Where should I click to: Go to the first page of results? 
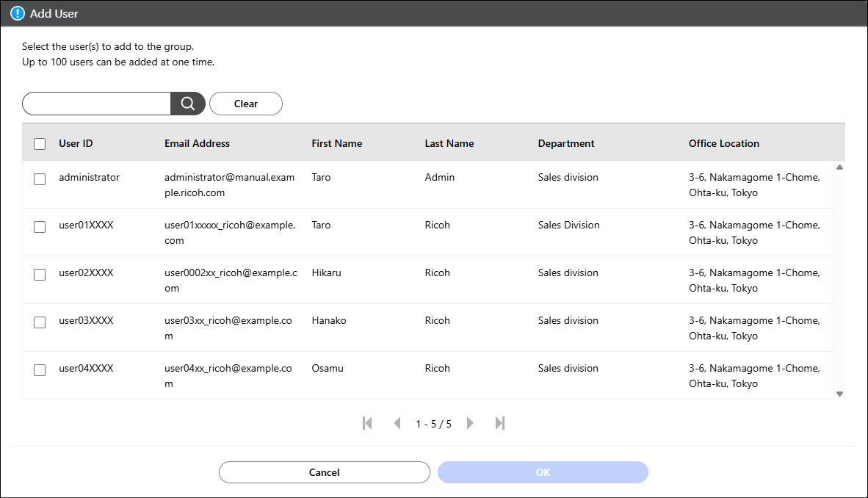coord(367,423)
